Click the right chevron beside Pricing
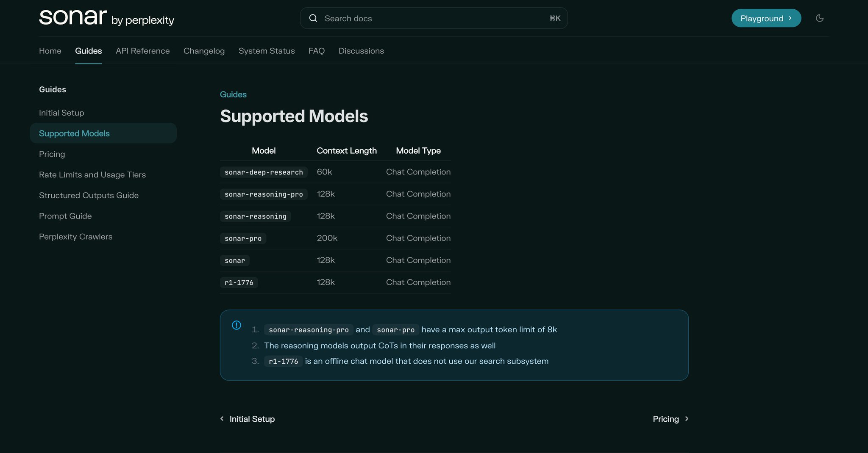 click(x=687, y=419)
